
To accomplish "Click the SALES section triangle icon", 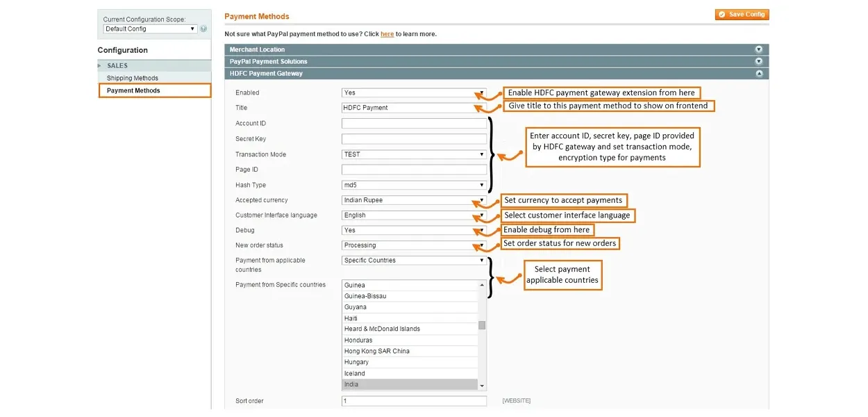I will (100, 65).
